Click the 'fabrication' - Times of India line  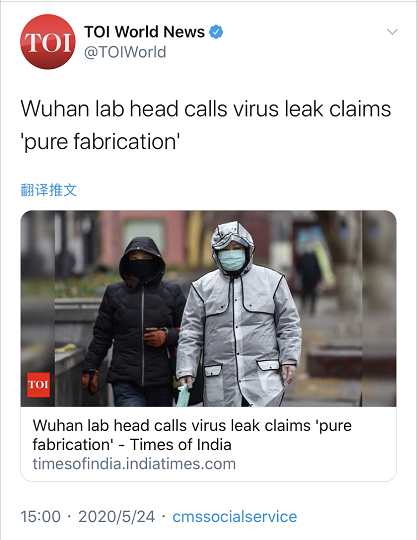tap(132, 445)
